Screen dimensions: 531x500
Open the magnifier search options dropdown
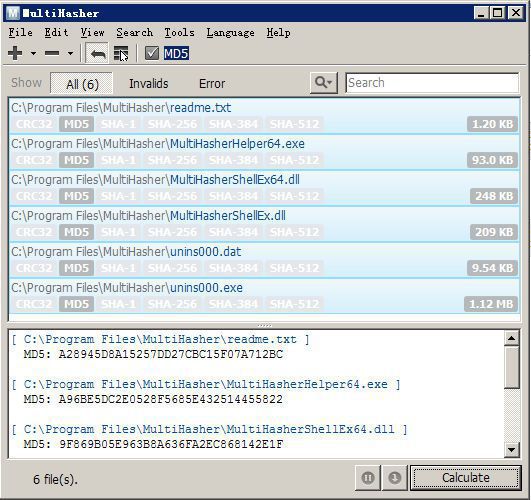point(324,83)
